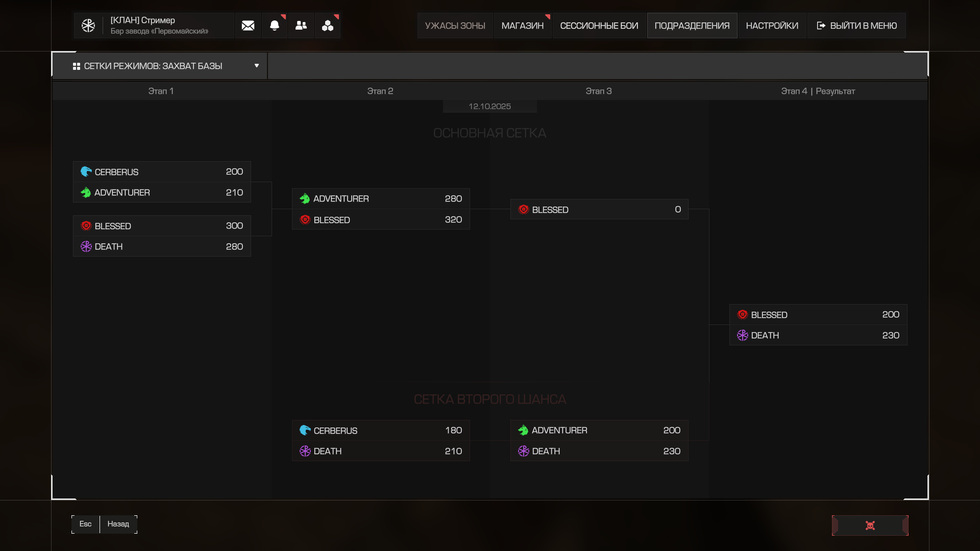
Task: Open the squad group icon
Action: 328,26
